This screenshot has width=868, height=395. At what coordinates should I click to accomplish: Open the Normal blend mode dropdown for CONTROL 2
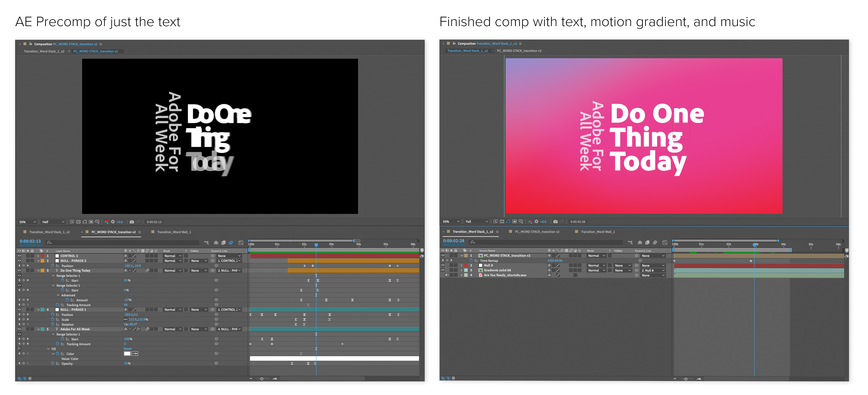pos(173,256)
